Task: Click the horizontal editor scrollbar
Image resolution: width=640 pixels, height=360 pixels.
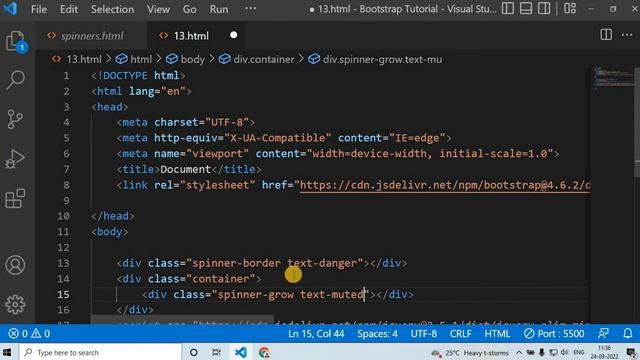Action: [x=182, y=318]
